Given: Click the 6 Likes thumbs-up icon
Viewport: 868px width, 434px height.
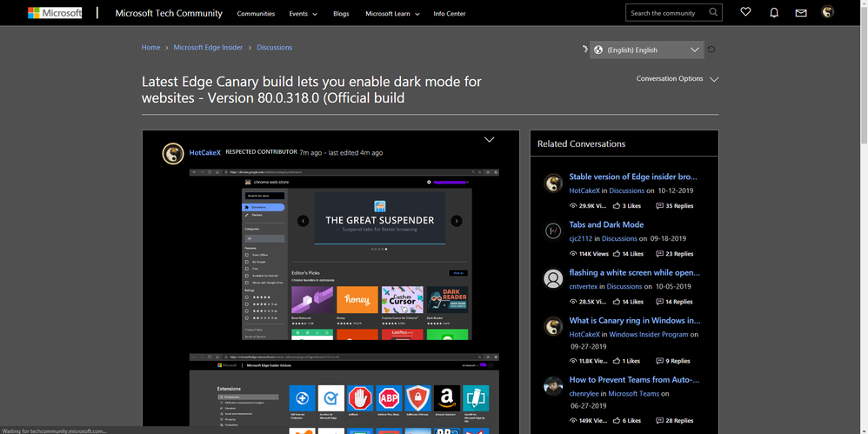Looking at the screenshot, I should click(x=616, y=420).
